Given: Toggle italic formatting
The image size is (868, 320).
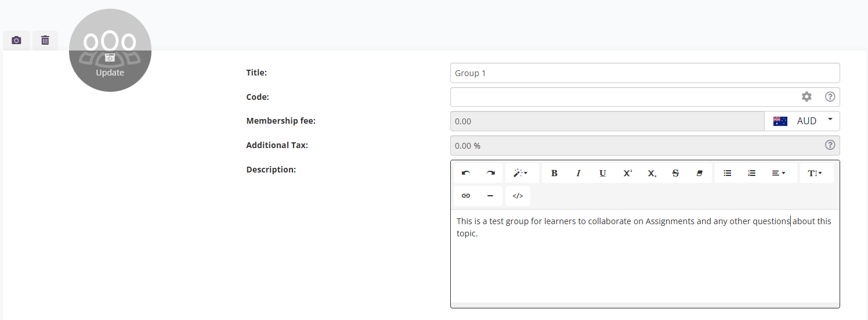Looking at the screenshot, I should coord(578,173).
